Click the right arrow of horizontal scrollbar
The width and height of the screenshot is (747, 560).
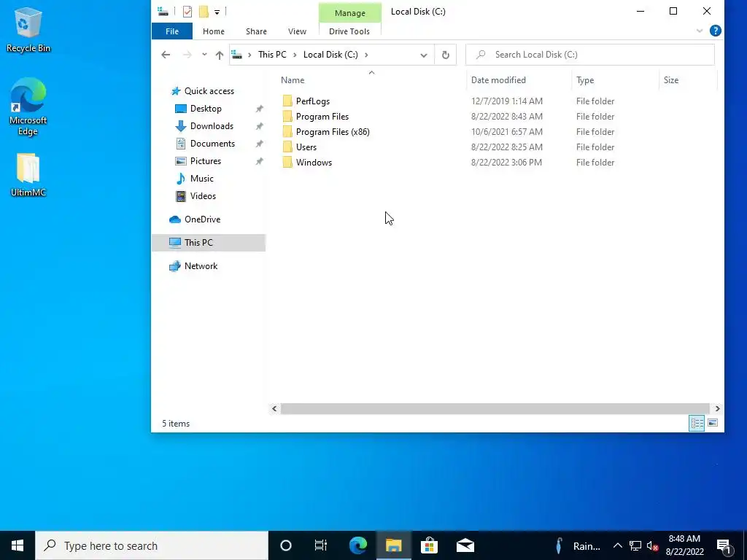click(x=717, y=408)
